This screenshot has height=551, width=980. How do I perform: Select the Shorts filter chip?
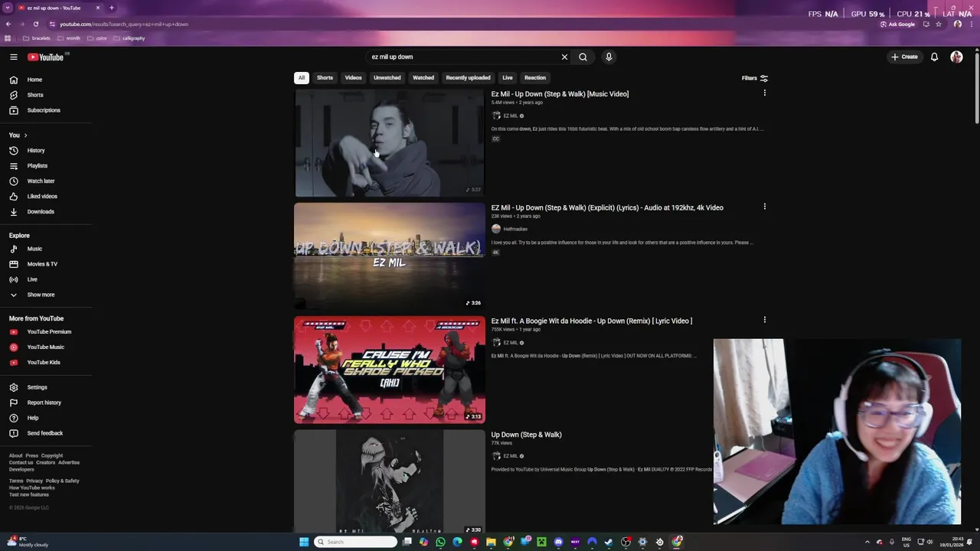[x=325, y=77]
